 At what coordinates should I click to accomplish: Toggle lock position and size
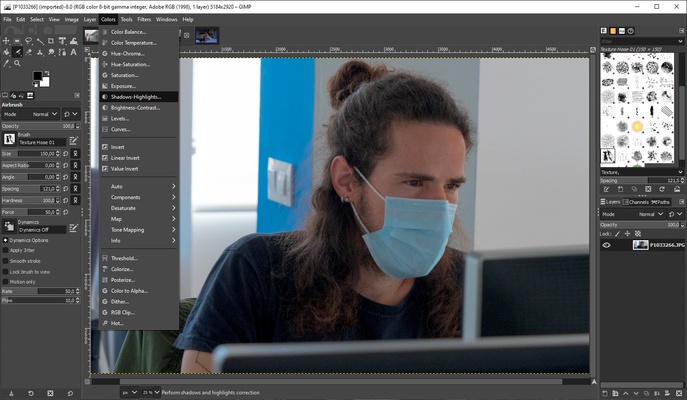coord(627,234)
